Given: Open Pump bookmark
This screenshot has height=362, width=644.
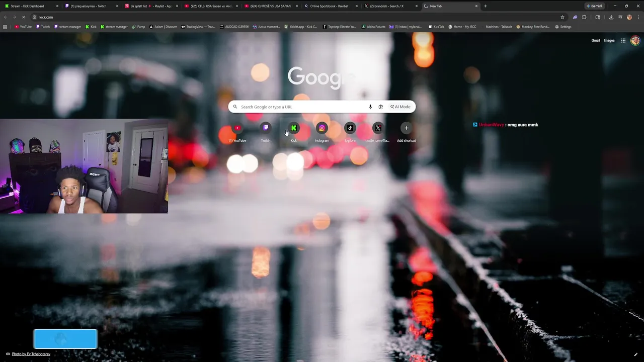Looking at the screenshot, I should click(138, 27).
